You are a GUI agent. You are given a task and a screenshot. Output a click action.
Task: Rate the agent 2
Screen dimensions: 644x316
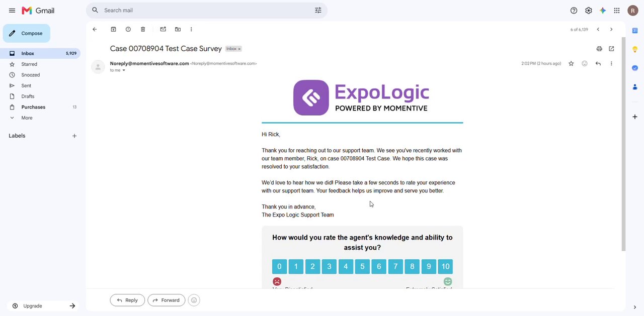(312, 266)
